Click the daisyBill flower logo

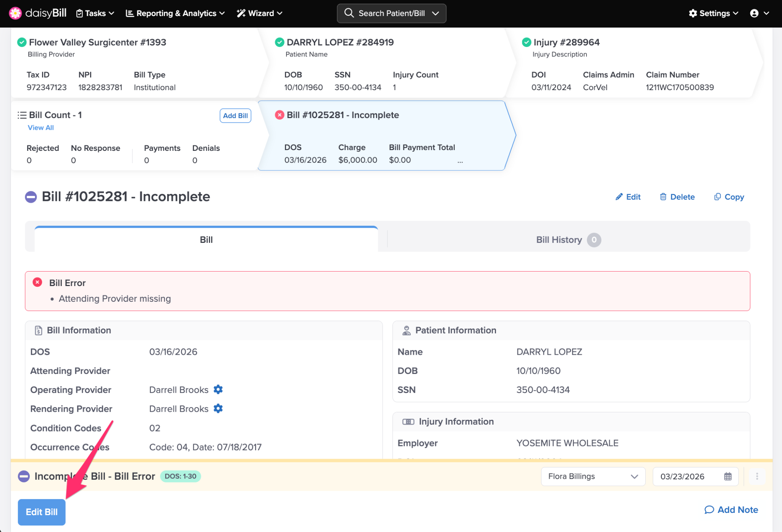click(15, 13)
